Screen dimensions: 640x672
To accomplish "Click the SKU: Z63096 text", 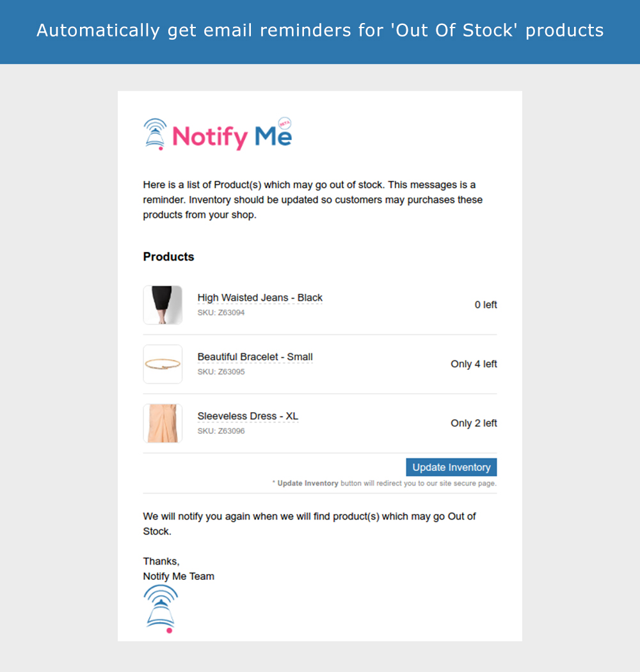I will (221, 431).
